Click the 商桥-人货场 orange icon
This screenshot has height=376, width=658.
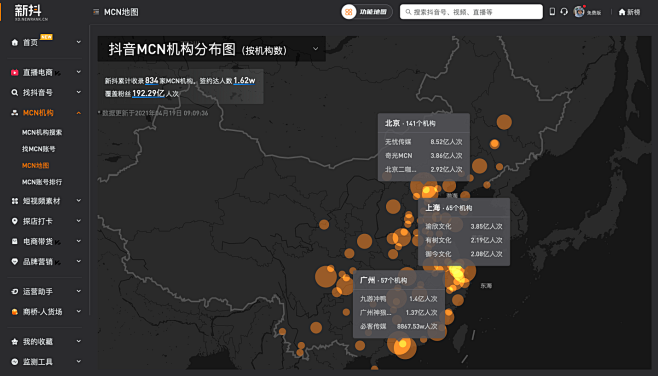[15, 312]
